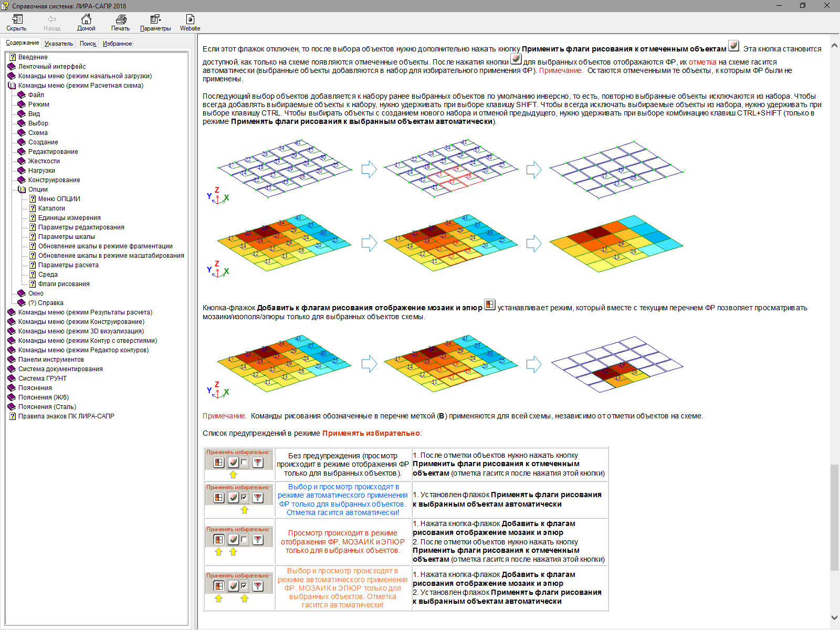Click the Назад back arrow
The image size is (840, 630).
52,23
